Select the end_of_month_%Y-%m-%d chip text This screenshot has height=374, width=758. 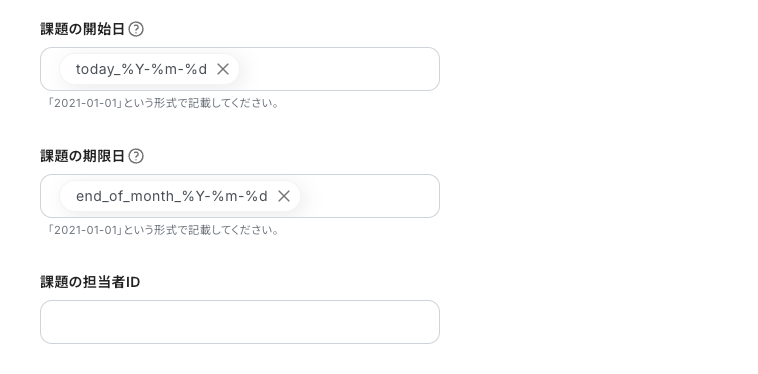172,196
